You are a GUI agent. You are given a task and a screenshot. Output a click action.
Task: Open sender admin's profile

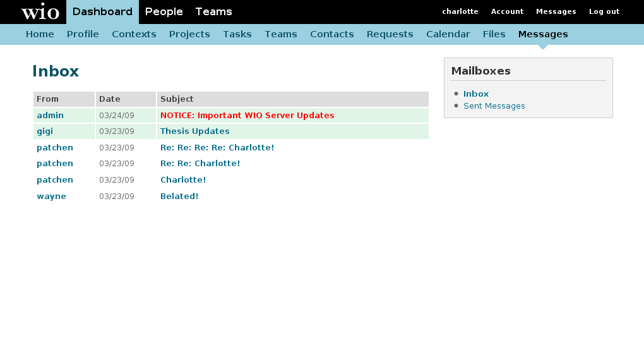[50, 116]
